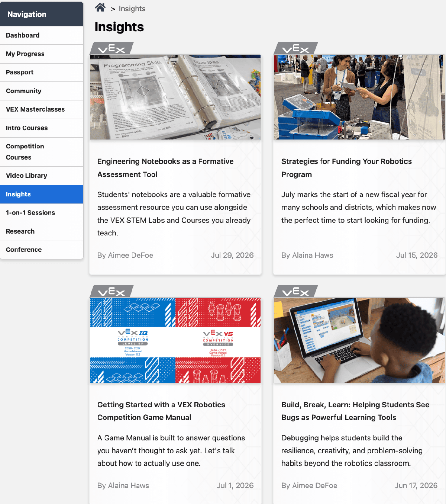The height and width of the screenshot is (504, 446).
Task: Open Competition Courses
Action: click(x=42, y=152)
